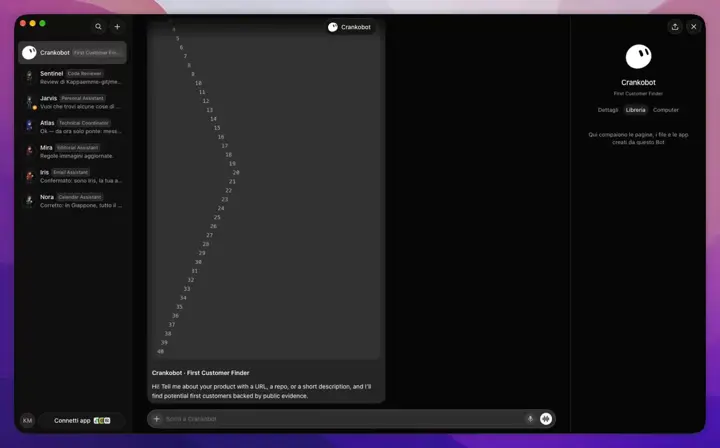Activate the microphone icon in input bar
Viewport: 720px width, 448px height.
530,419
